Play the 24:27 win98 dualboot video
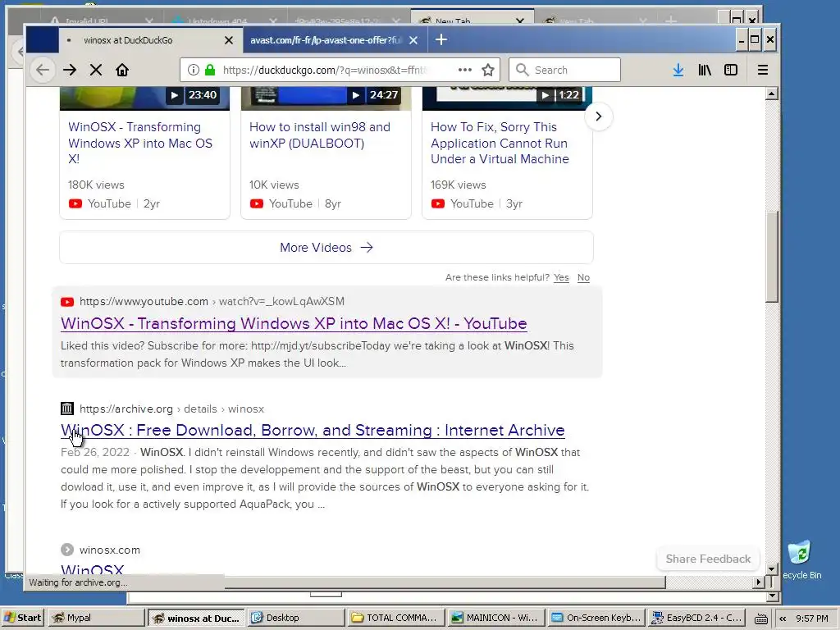The image size is (840, 630). [326, 98]
